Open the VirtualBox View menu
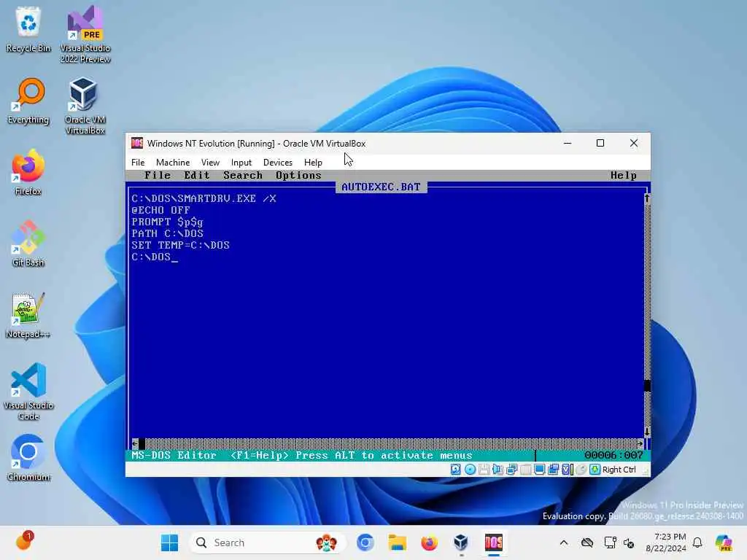 pos(210,163)
